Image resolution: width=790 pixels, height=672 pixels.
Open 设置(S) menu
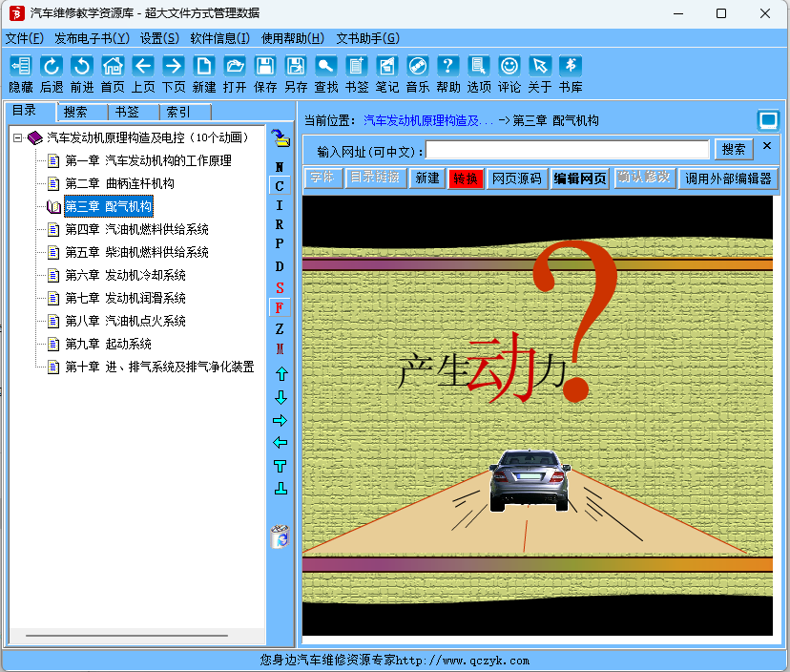(x=159, y=38)
